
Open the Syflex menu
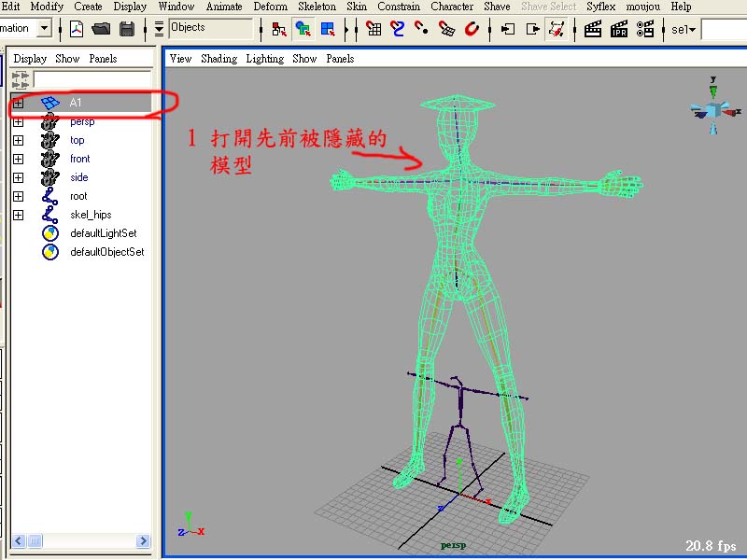click(600, 7)
